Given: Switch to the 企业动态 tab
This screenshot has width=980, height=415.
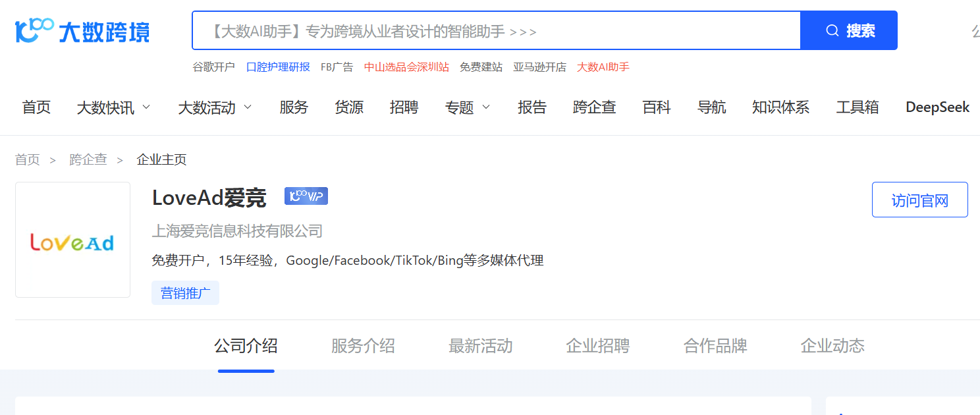Looking at the screenshot, I should point(832,346).
